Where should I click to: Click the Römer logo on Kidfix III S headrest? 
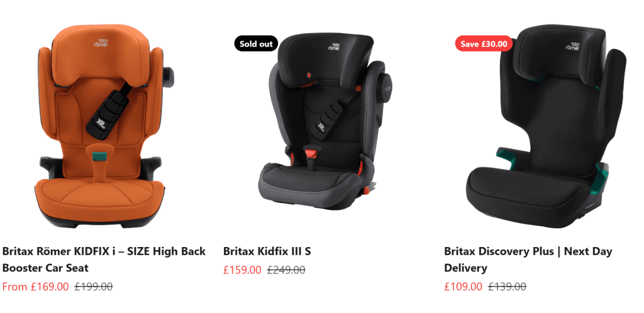[x=334, y=47]
